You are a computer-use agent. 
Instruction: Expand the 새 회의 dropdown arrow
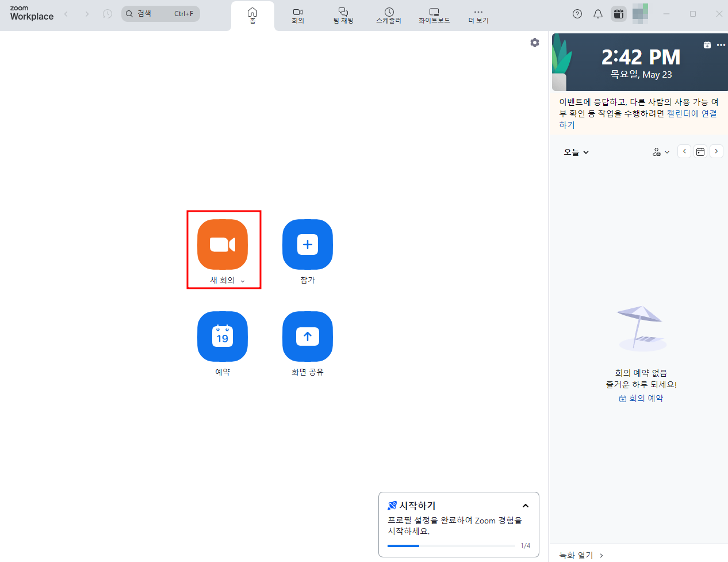(x=243, y=281)
